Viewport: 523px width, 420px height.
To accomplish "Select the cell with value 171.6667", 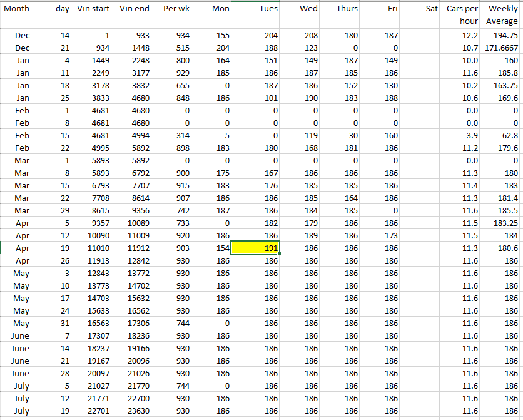I will (x=502, y=48).
